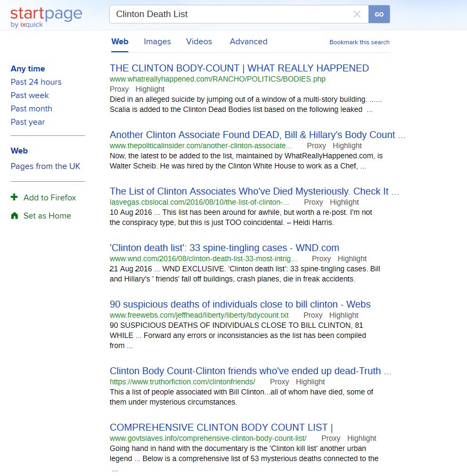The width and height of the screenshot is (467, 476).
Task: Click the Set as Home link text
Action: 47,216
